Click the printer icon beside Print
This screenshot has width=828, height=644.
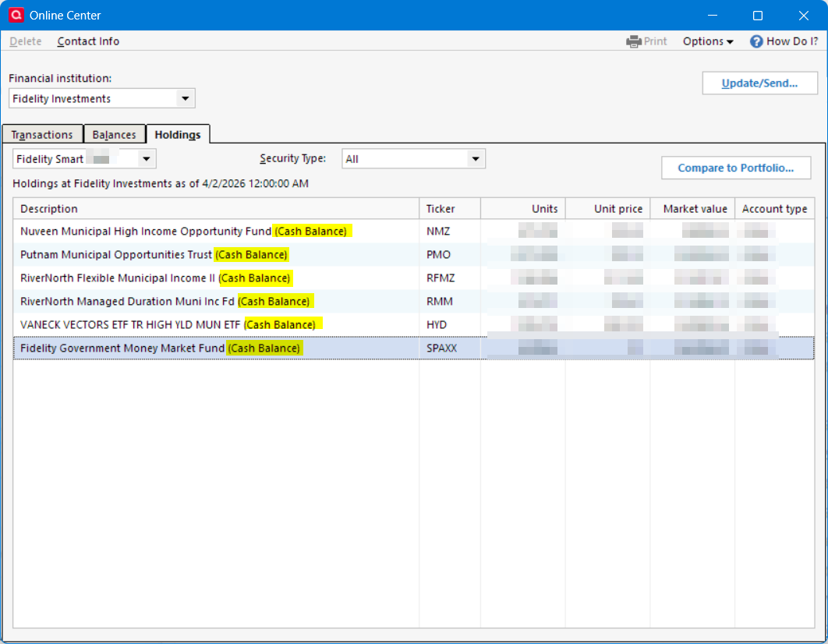(x=634, y=41)
